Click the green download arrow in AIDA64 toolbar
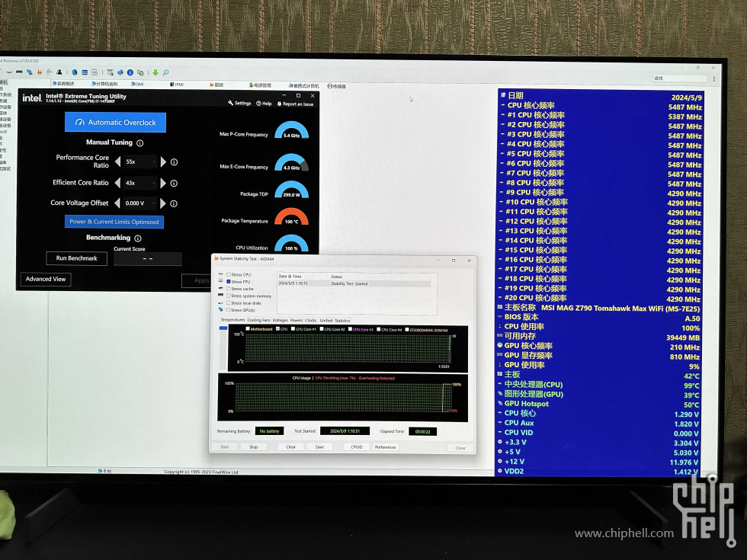 [x=155, y=72]
